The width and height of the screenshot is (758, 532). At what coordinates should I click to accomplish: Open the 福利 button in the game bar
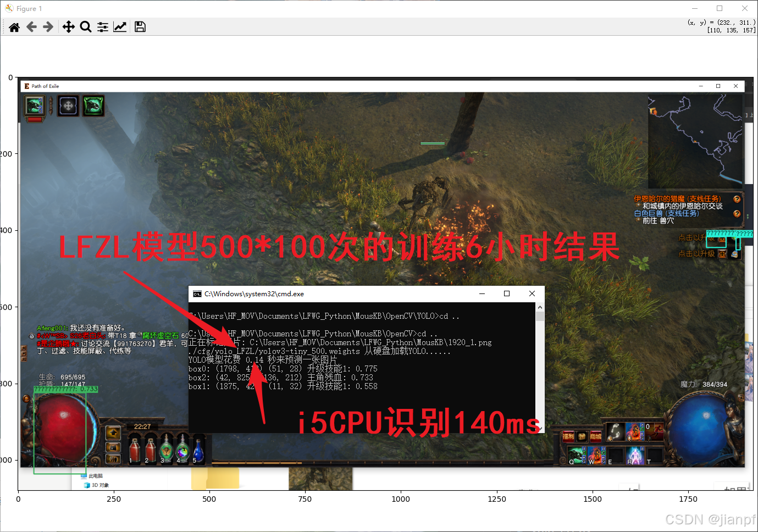[568, 436]
